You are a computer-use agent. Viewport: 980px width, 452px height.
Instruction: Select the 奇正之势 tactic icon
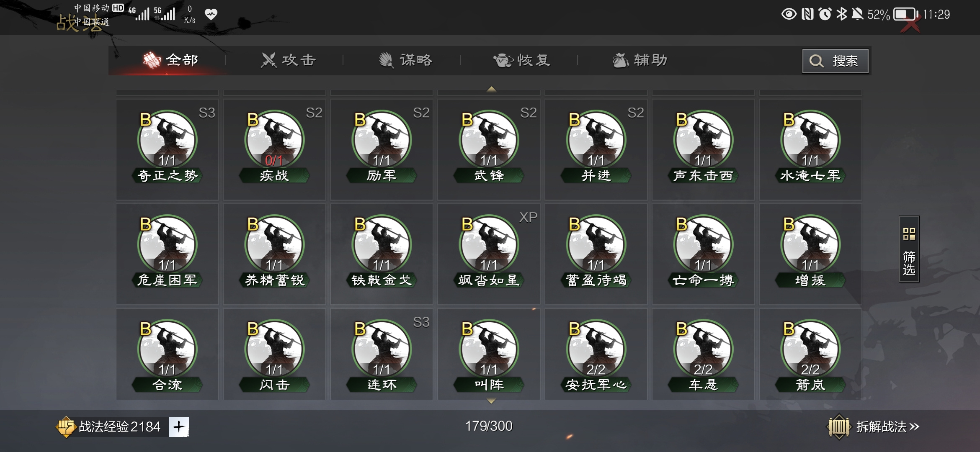click(167, 140)
